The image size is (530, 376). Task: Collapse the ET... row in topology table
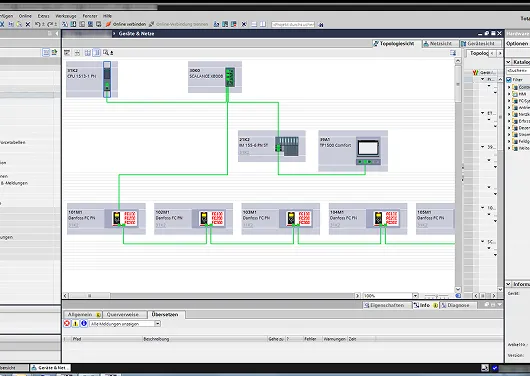click(x=483, y=113)
